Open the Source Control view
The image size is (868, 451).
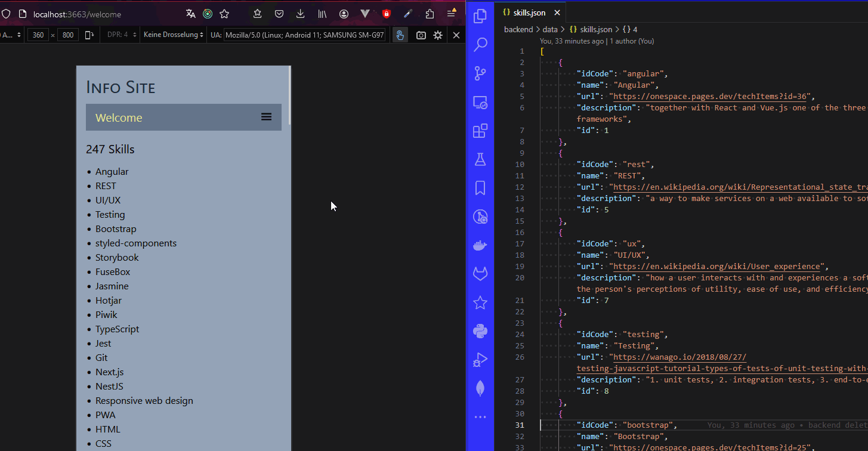click(x=480, y=73)
